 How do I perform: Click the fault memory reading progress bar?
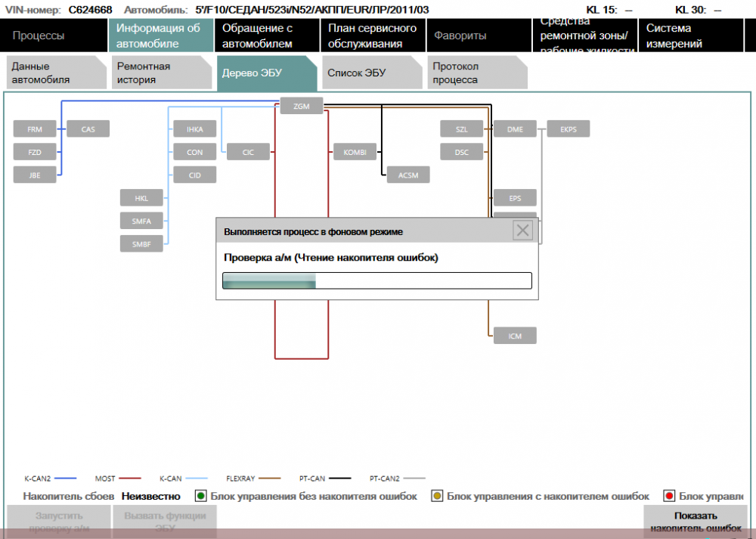[x=376, y=281]
